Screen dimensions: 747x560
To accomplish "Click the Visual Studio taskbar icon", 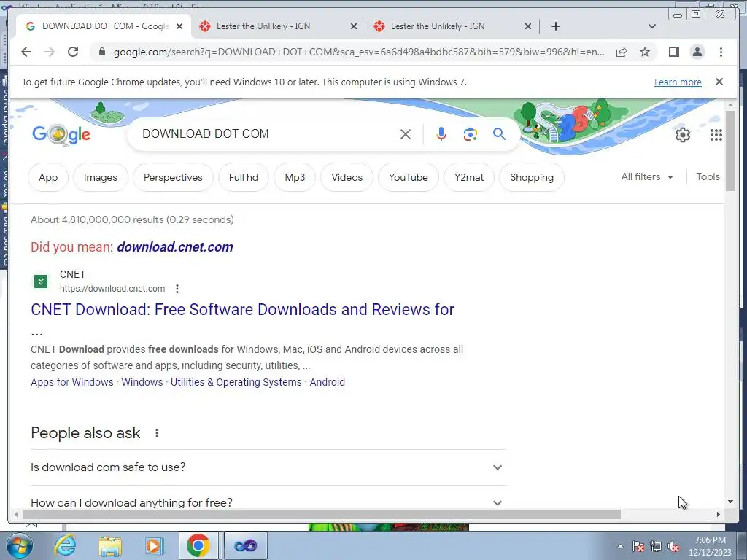I will [246, 545].
